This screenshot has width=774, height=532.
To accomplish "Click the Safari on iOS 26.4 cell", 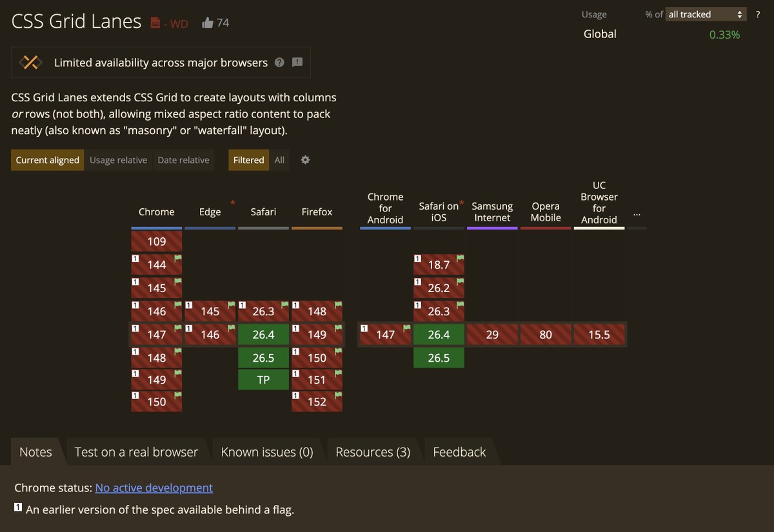I will (439, 335).
